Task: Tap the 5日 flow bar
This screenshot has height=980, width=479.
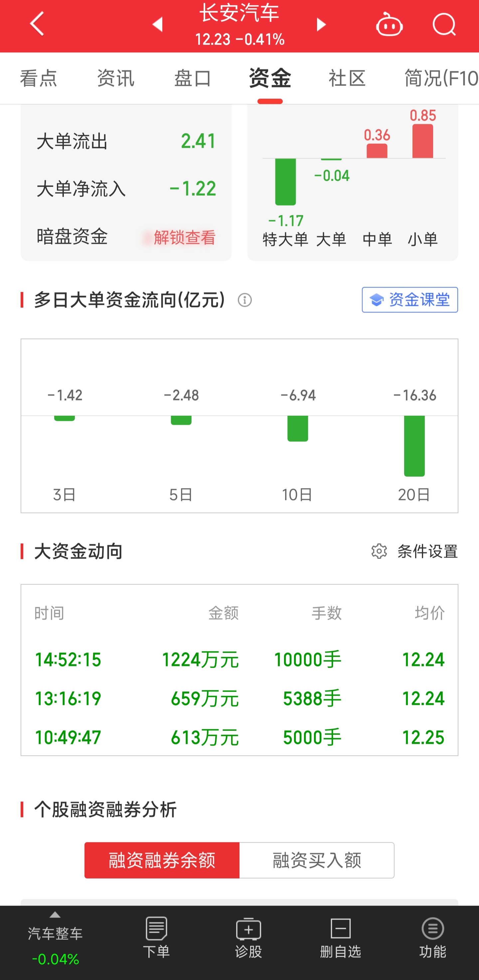Action: coord(181,420)
